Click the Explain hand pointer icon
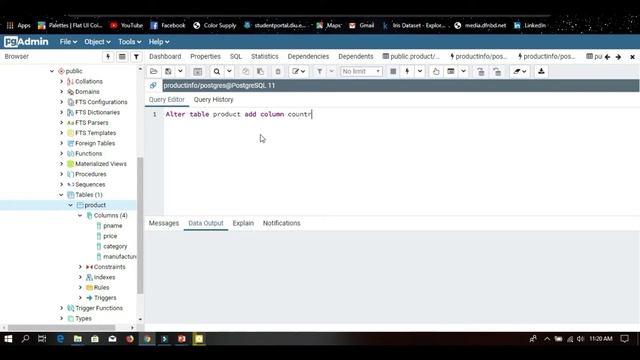 coord(436,71)
